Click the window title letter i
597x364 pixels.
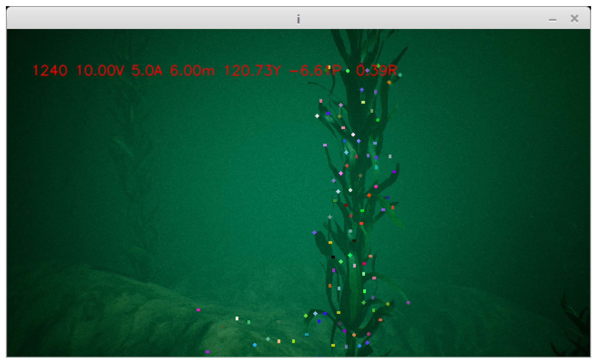point(298,19)
